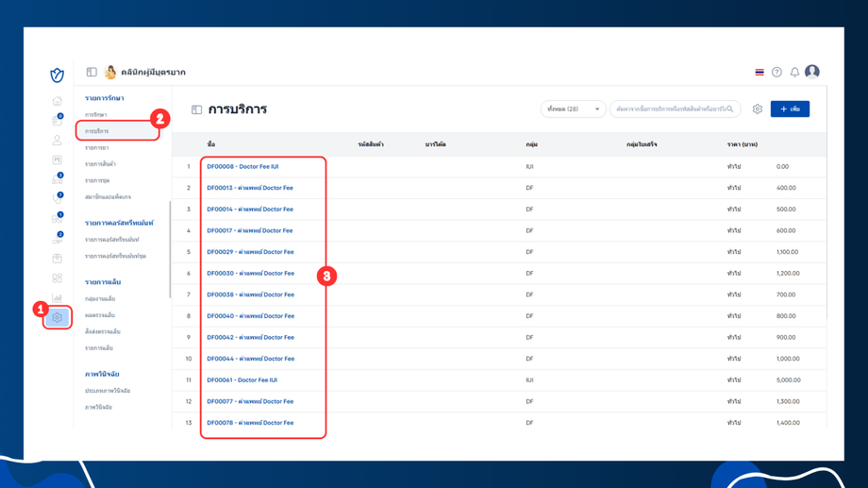Open the DF00040 Doctor Fee link
This screenshot has height=488, width=868.
pyautogui.click(x=251, y=315)
